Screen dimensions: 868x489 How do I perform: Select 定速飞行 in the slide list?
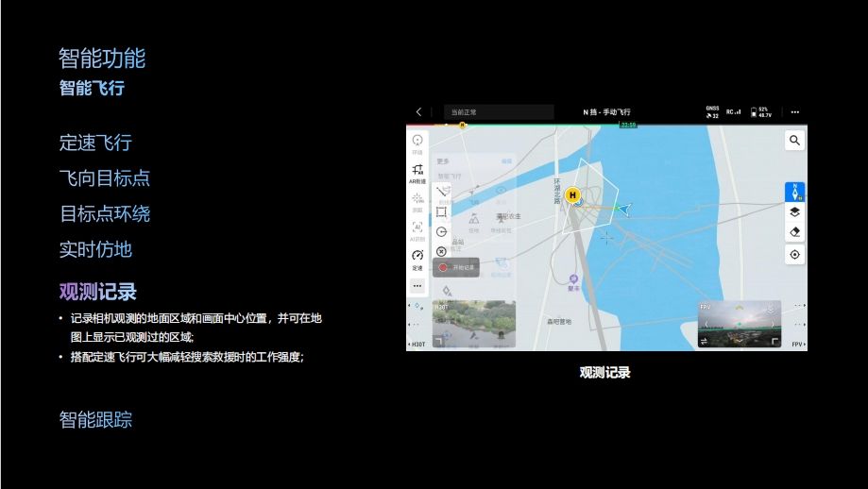[x=95, y=143]
